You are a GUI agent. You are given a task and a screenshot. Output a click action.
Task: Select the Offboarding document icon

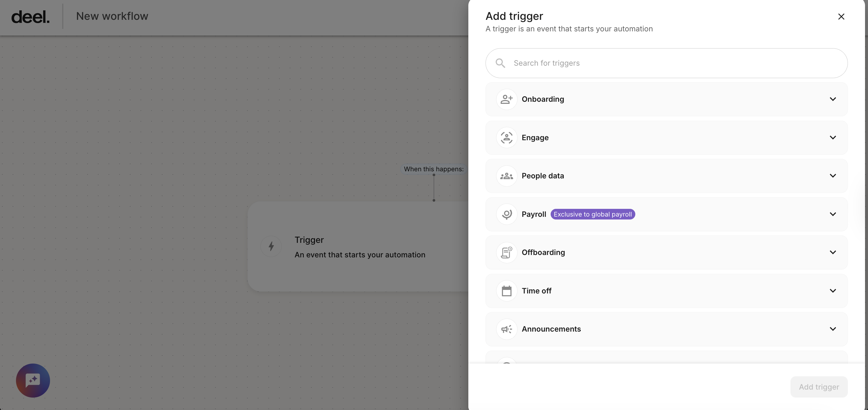coord(506,252)
